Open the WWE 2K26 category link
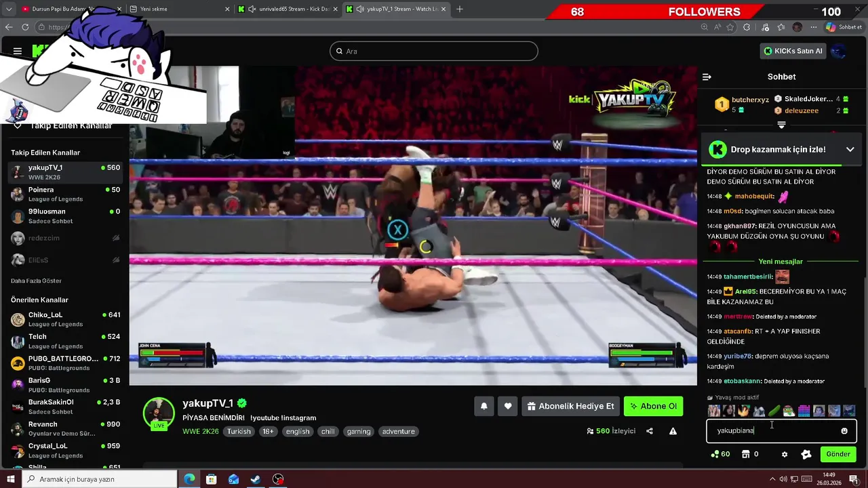Image resolution: width=868 pixels, height=488 pixels. (x=201, y=431)
